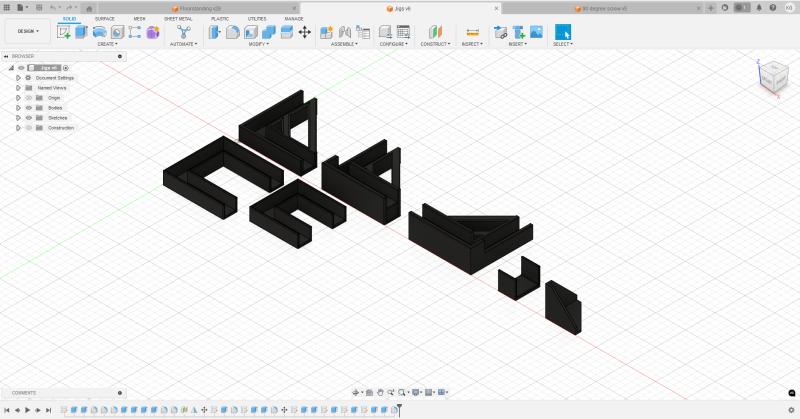
Task: Click the CONSTRUCT menu label
Action: click(435, 44)
